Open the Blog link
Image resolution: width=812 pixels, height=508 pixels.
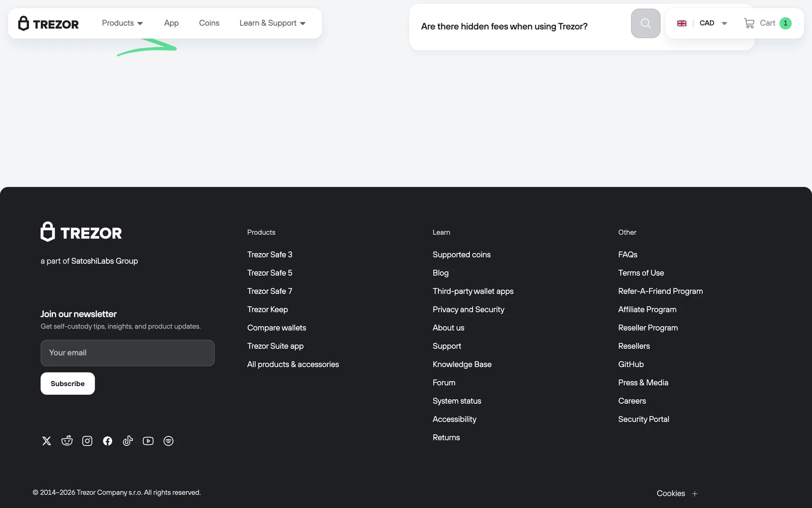[441, 273]
